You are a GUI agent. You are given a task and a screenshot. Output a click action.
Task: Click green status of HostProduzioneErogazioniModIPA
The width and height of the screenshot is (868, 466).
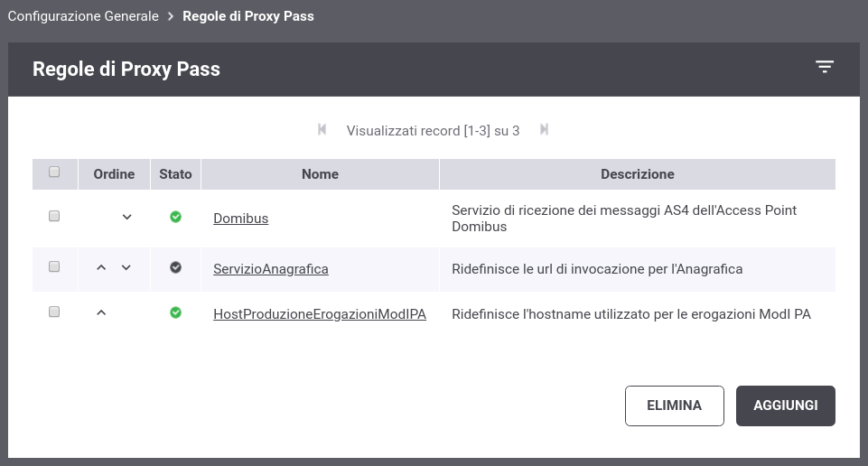point(175,312)
